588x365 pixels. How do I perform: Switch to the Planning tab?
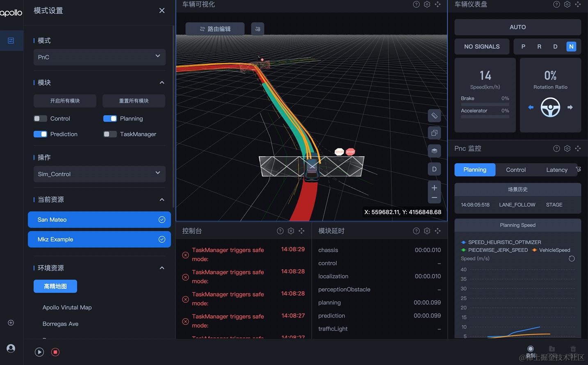point(475,170)
